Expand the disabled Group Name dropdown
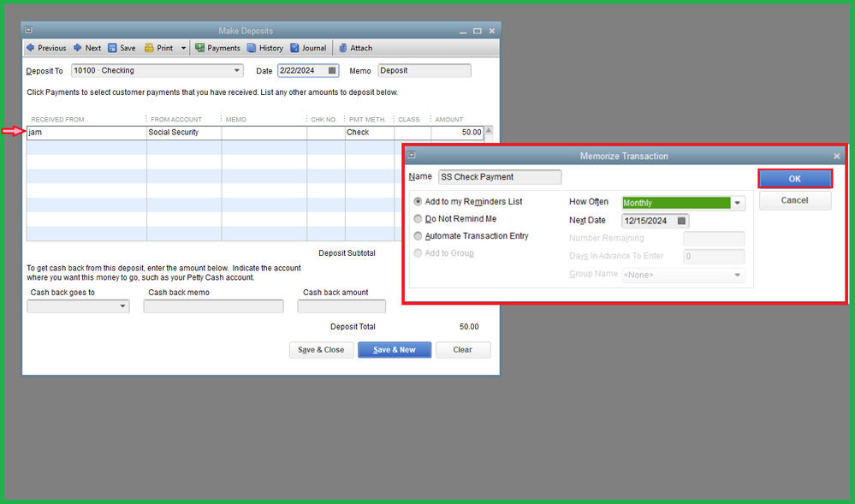Viewport: 855px width, 504px height. point(737,275)
